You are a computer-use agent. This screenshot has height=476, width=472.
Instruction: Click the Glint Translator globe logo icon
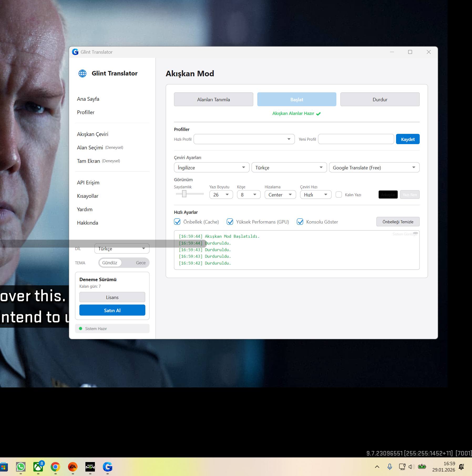[83, 73]
